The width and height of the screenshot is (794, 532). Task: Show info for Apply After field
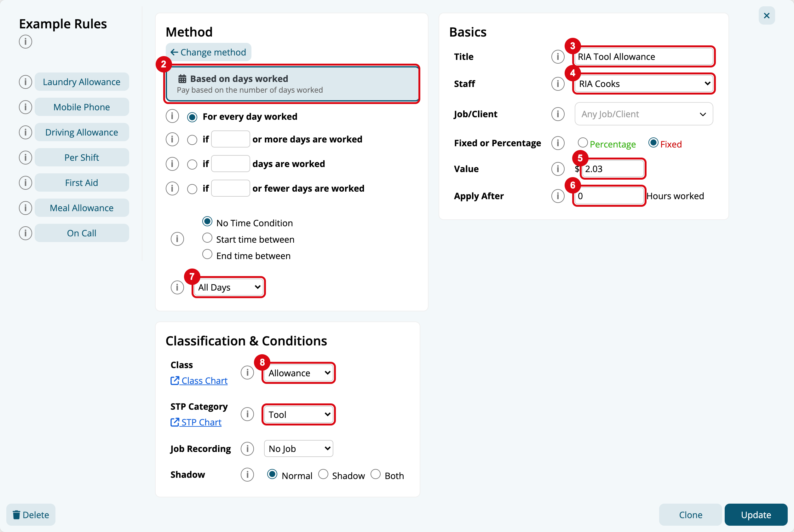(x=558, y=196)
